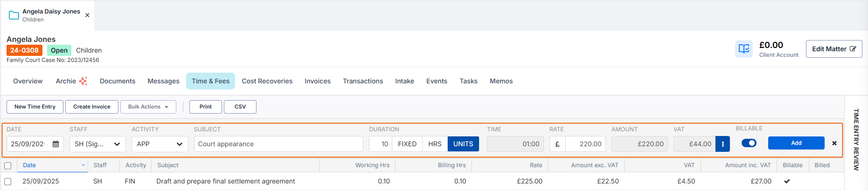868x190 pixels.
Task: Dismiss the time entry row with X
Action: point(834,143)
